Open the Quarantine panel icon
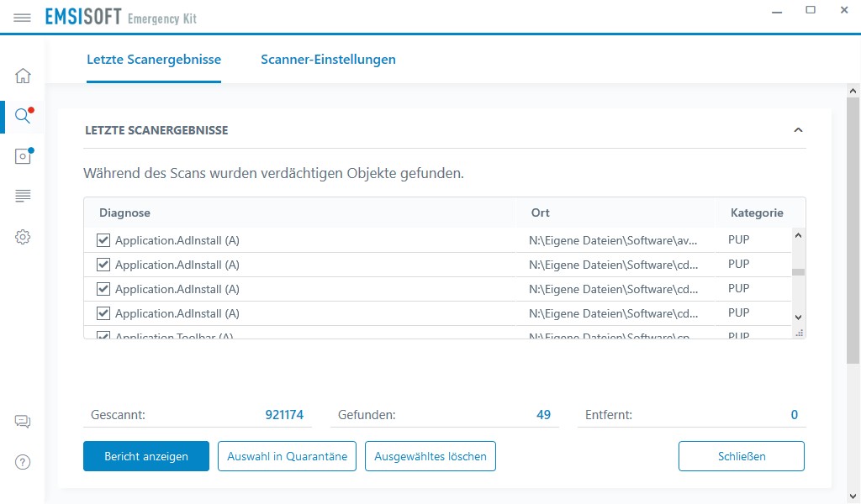Image resolution: width=861 pixels, height=504 pixels. point(23,155)
